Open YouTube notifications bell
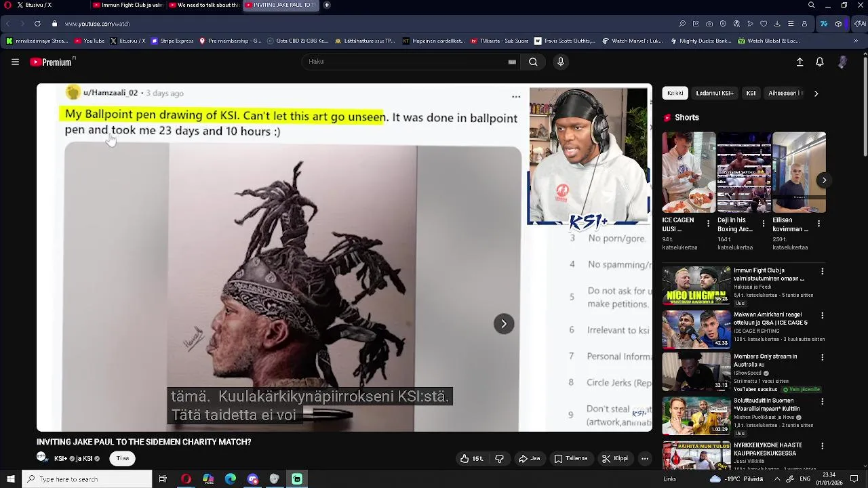 click(820, 62)
